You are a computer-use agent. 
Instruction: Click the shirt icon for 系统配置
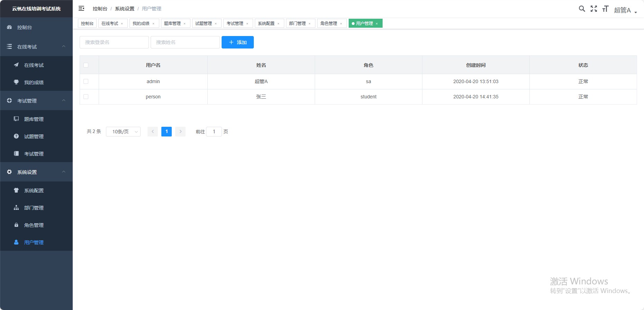[16, 190]
